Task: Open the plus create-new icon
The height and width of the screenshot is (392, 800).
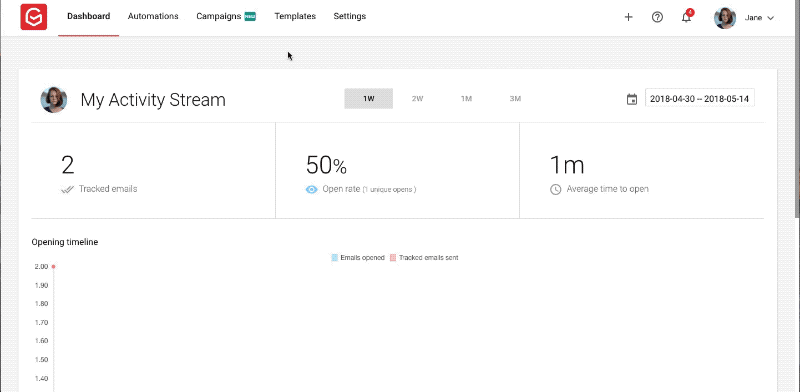Action: 629,17
